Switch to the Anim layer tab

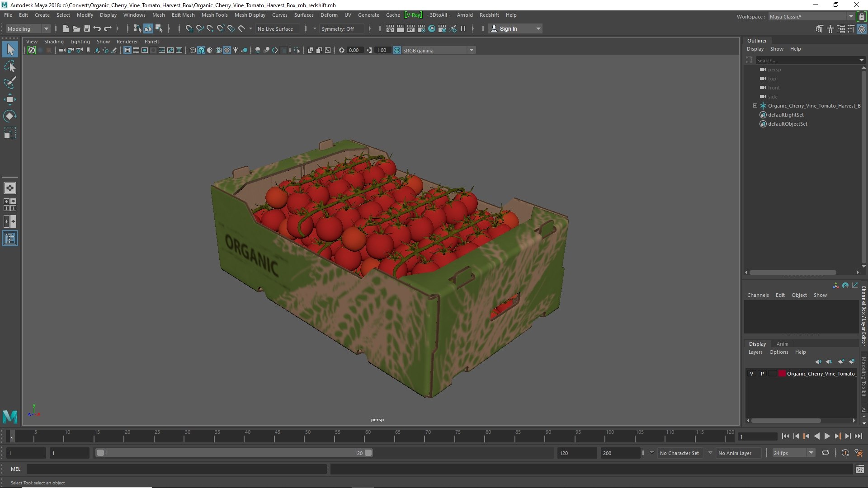coord(782,344)
